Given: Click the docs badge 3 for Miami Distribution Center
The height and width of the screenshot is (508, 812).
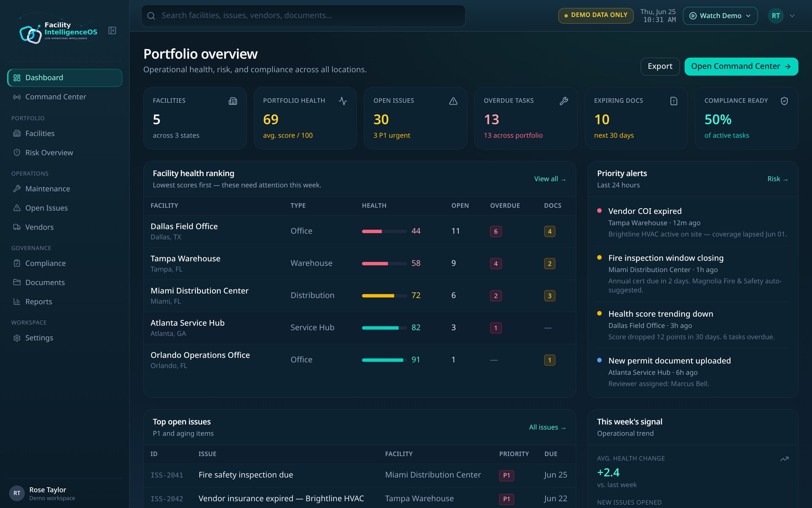Looking at the screenshot, I should point(549,295).
